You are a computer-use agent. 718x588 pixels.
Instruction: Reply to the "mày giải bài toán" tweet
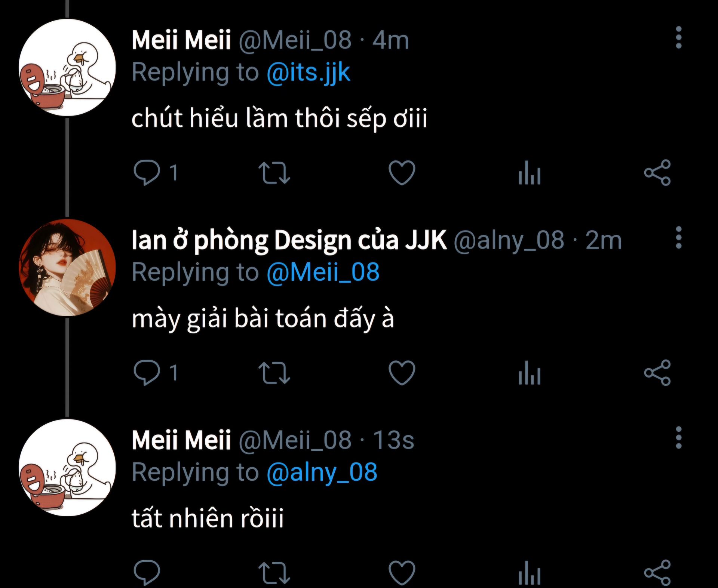(x=147, y=373)
